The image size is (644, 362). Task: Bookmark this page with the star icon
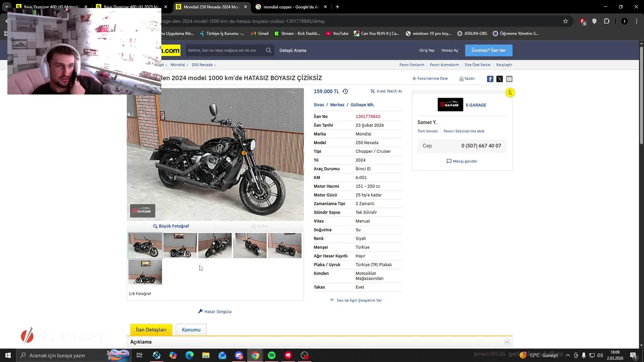[566, 21]
